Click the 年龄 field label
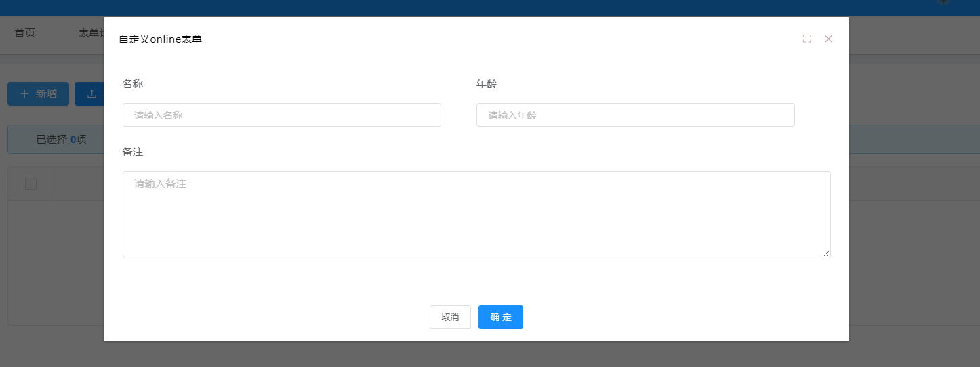 pyautogui.click(x=487, y=84)
